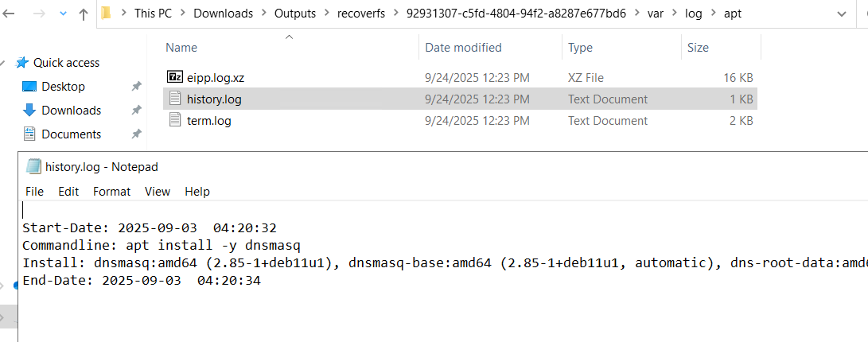Click the Quick access star icon
This screenshot has width=868, height=342.
pyautogui.click(x=22, y=62)
